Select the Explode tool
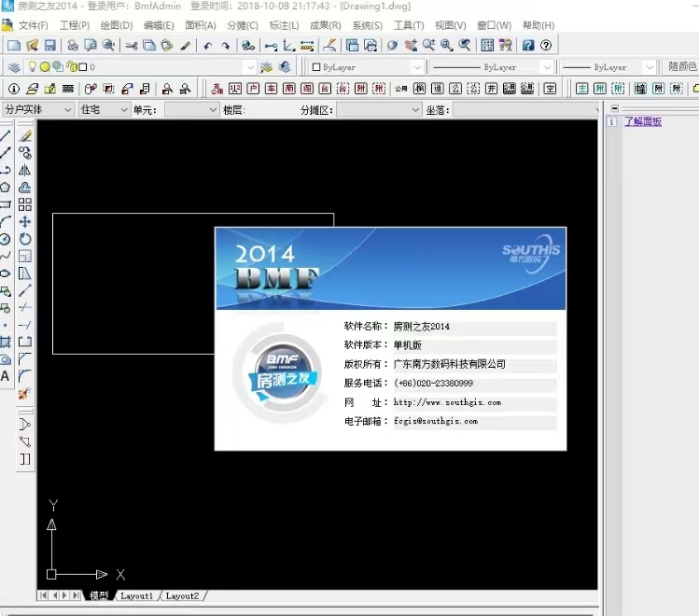 25,394
